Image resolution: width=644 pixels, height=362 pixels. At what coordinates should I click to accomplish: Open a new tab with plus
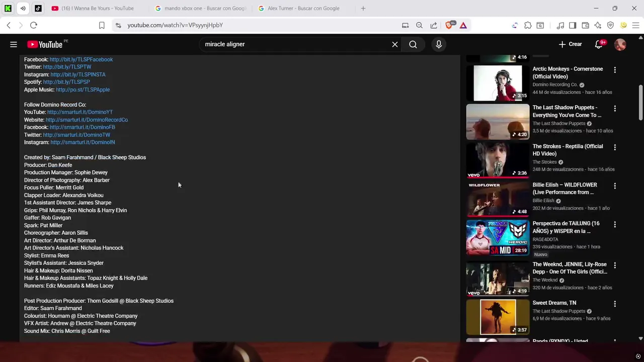coord(363,8)
